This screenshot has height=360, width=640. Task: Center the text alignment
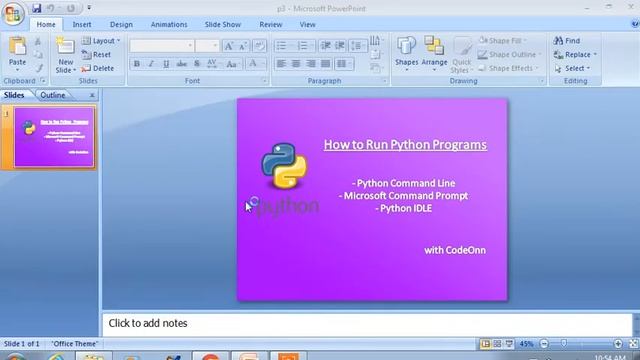click(296, 64)
